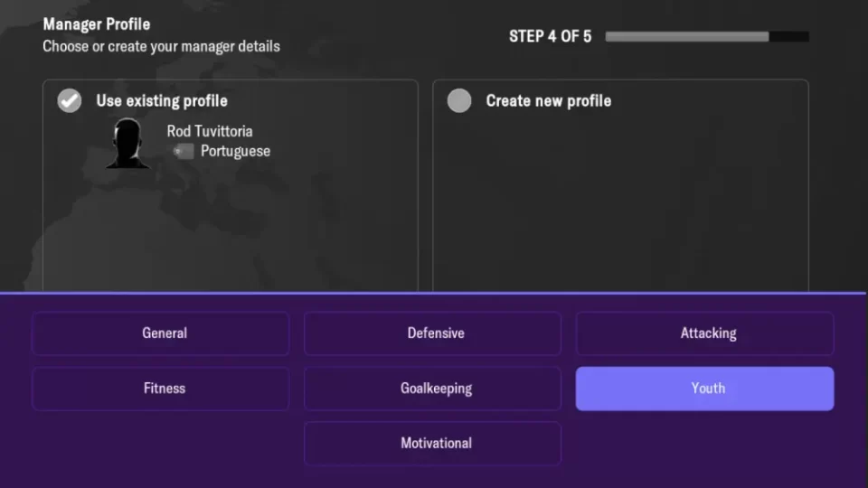Click the step progress bar

point(706,37)
